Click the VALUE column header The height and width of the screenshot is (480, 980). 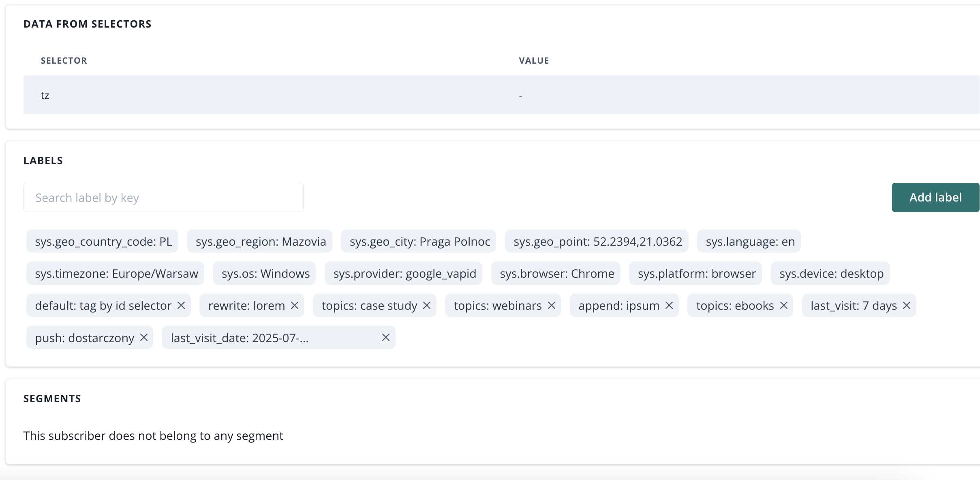click(x=534, y=61)
